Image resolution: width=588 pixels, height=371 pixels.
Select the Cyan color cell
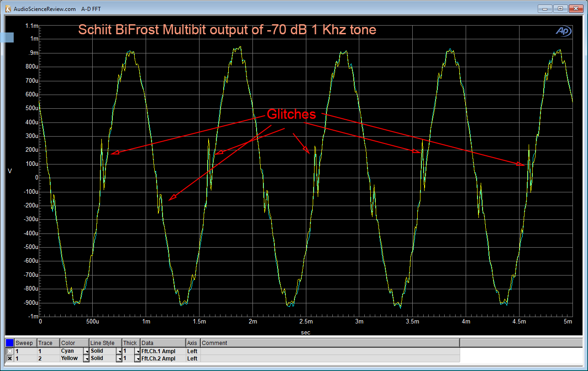pos(72,351)
